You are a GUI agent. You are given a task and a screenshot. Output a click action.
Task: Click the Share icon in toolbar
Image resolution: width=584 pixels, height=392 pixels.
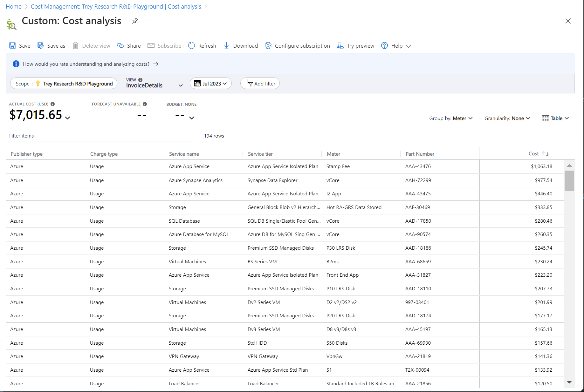point(120,46)
